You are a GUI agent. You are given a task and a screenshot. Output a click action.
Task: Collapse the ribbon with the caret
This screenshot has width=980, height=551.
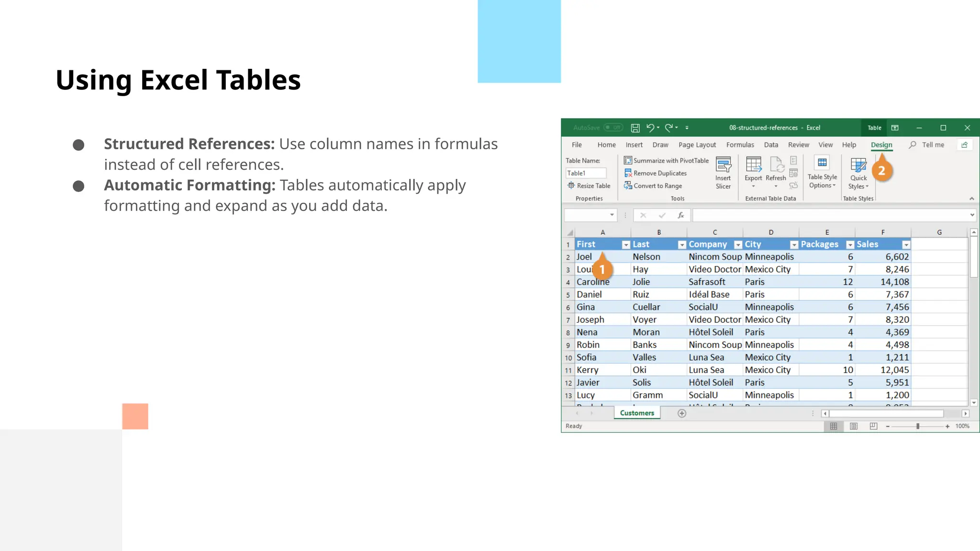pyautogui.click(x=971, y=198)
